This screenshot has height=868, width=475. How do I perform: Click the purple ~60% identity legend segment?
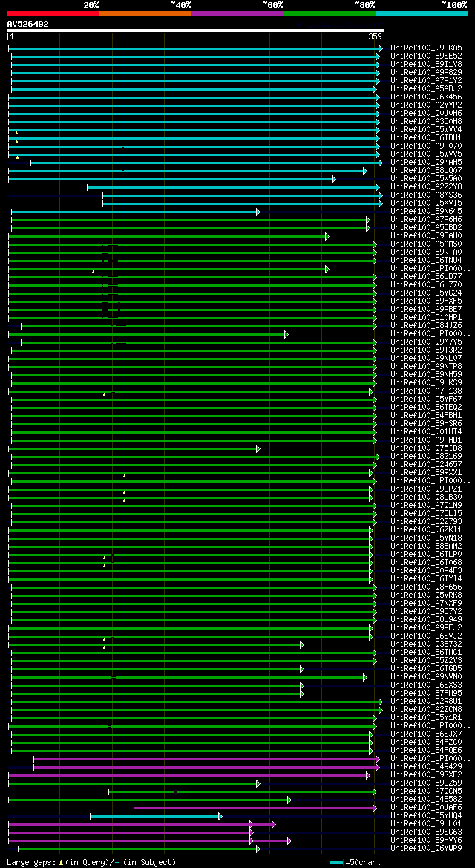[x=237, y=13]
